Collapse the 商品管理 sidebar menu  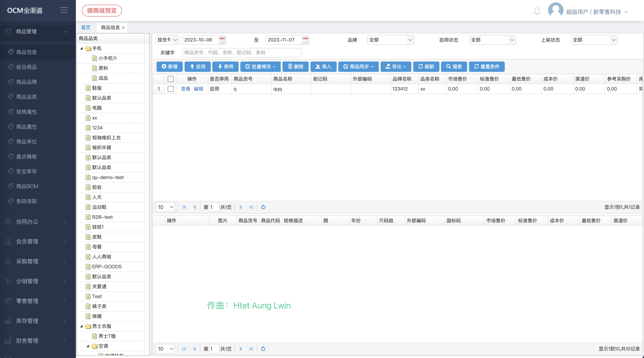(x=38, y=32)
